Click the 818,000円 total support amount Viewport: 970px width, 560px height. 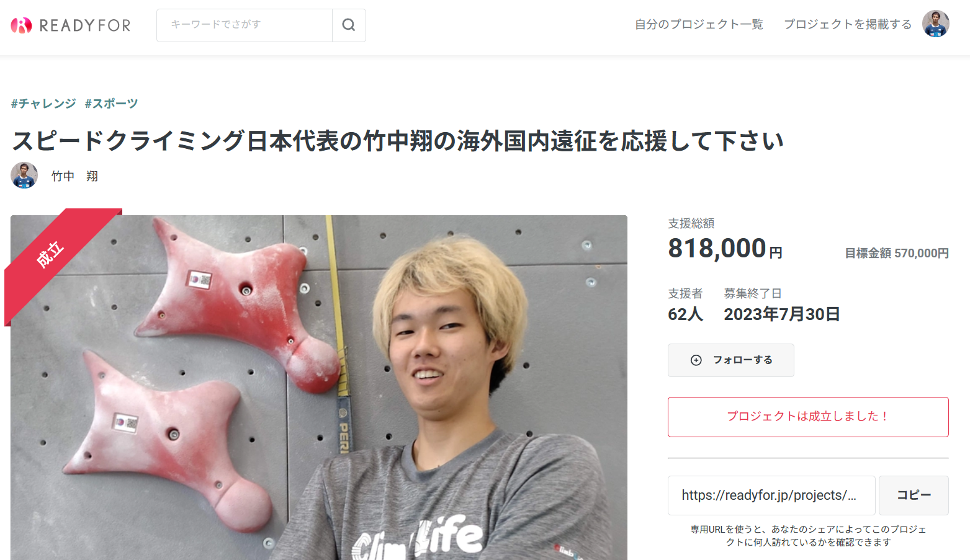[725, 249]
